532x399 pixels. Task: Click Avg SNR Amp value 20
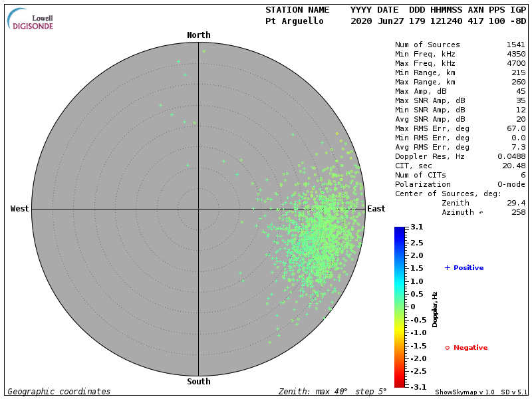tap(521, 119)
